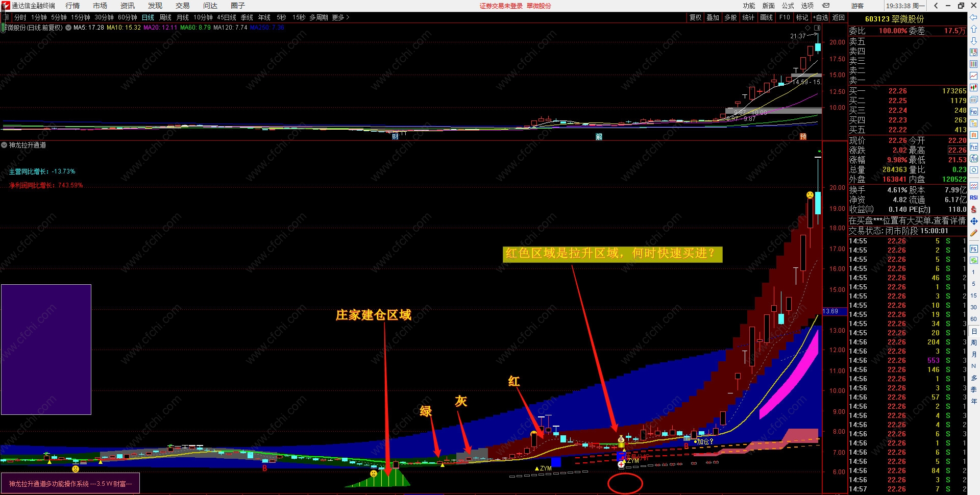980x495 pixels.
Task: Open the F(x) formula icon in sidebar
Action: pyautogui.click(x=974, y=158)
